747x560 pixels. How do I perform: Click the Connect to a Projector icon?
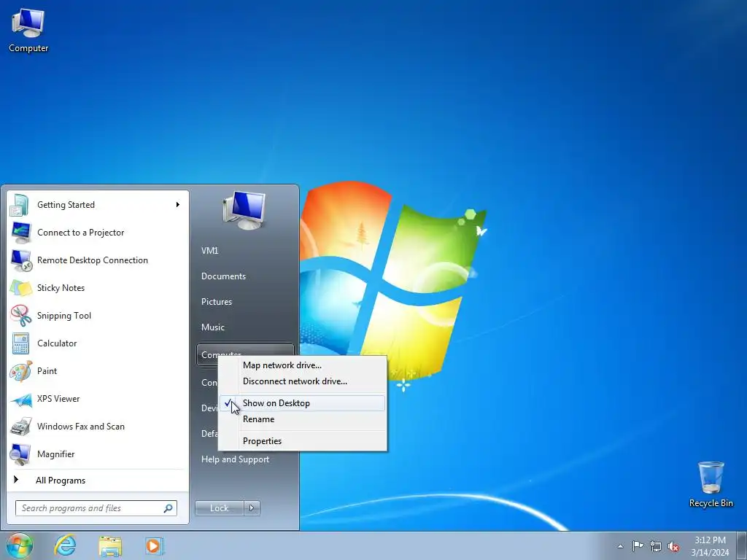[20, 233]
